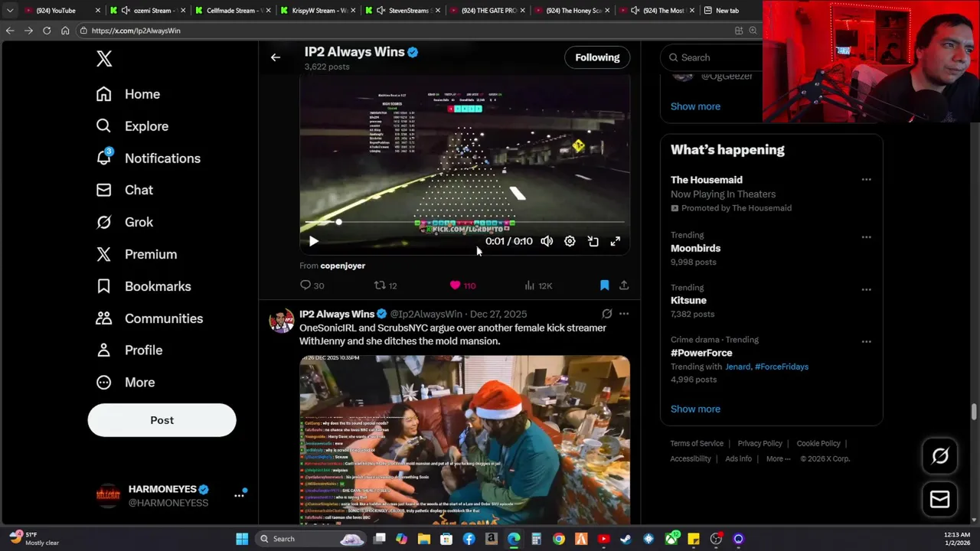This screenshot has width=980, height=551.
Task: Expand the footer More menu
Action: [779, 458]
